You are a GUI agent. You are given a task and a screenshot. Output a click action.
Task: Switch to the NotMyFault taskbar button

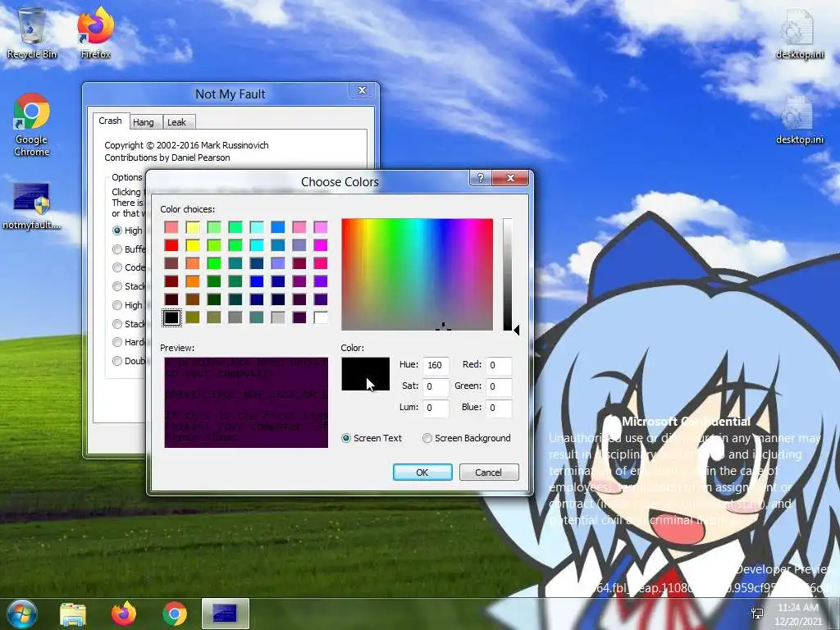tap(225, 614)
